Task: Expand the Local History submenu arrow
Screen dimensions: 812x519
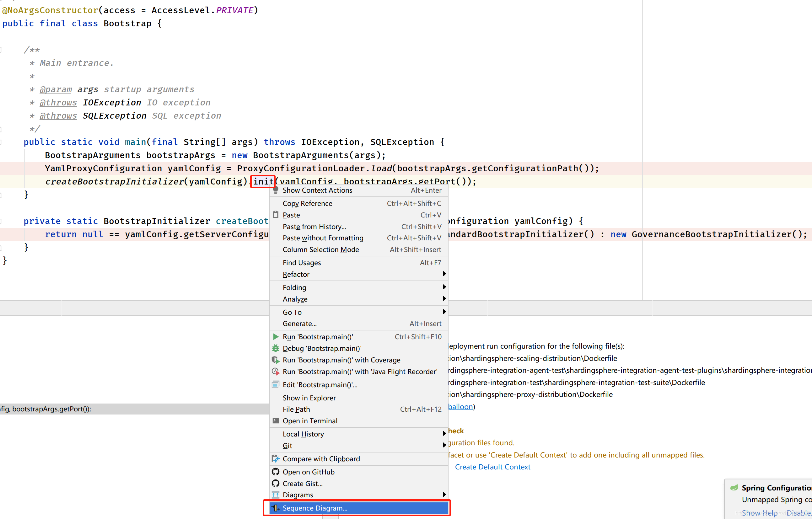Action: [444, 434]
